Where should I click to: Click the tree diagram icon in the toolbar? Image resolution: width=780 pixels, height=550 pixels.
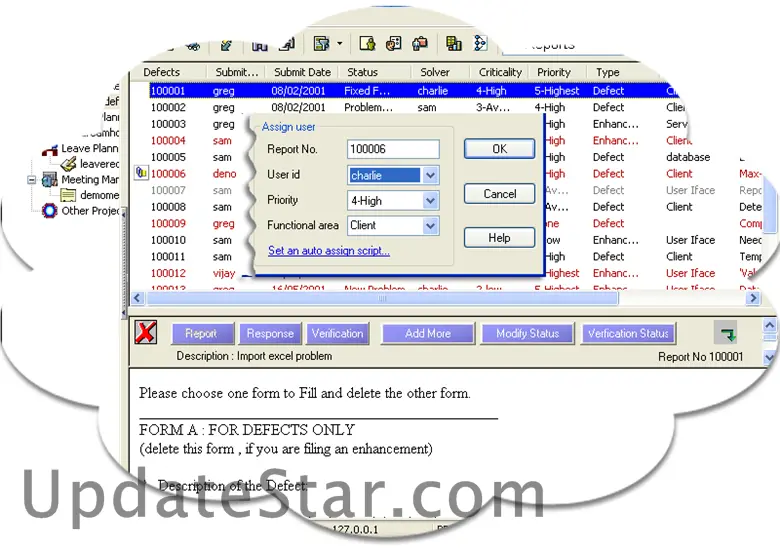tap(480, 43)
